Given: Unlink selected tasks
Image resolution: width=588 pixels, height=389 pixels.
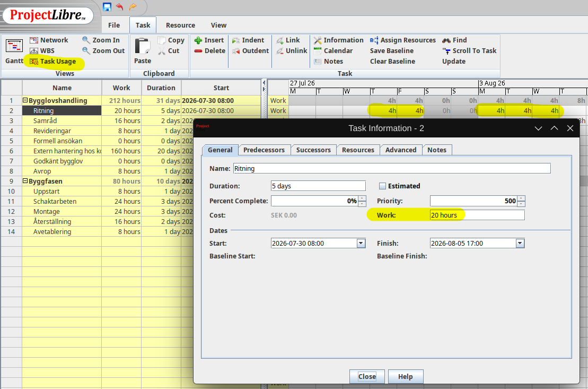Looking at the screenshot, I should click(x=292, y=51).
